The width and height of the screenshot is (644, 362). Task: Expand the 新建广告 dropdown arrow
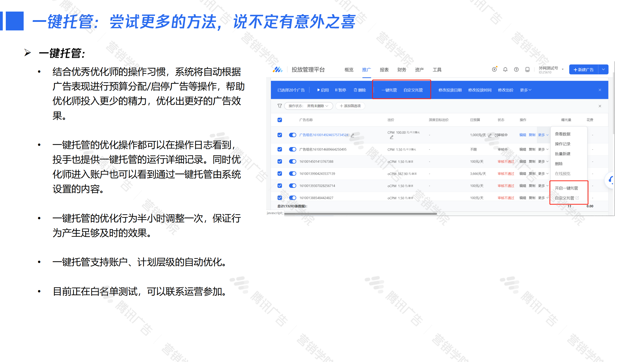(x=603, y=69)
